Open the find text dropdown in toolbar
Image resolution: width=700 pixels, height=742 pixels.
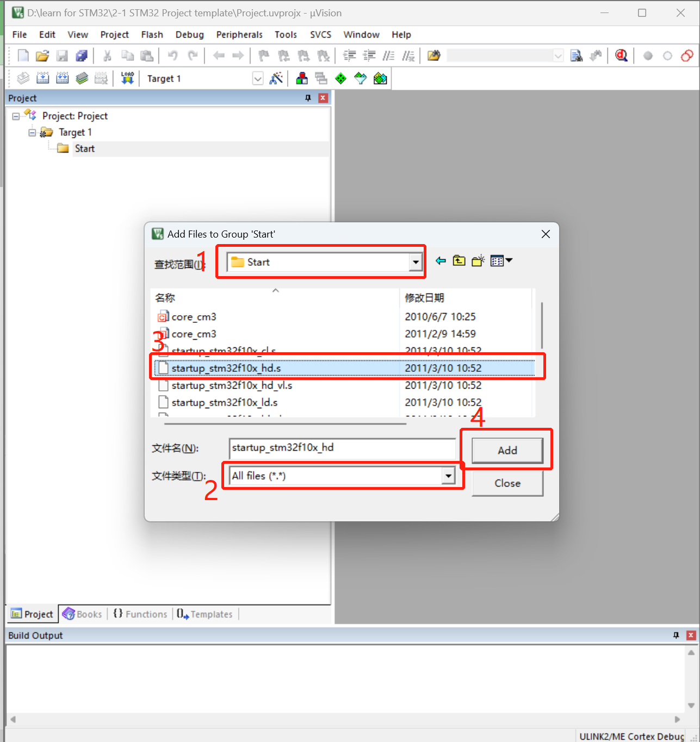pyautogui.click(x=558, y=55)
